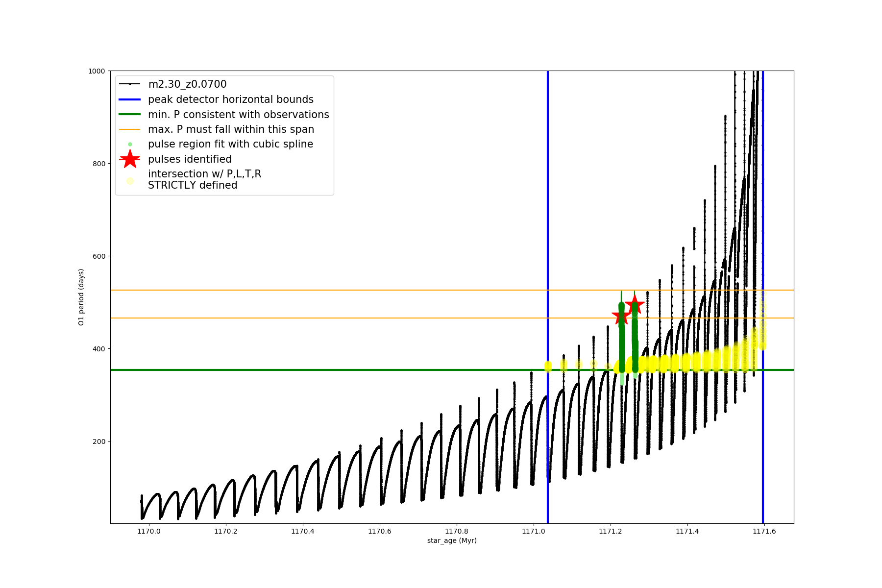The image size is (882, 588).
Task: Click the light green dot in the legend
Action: pyautogui.click(x=130, y=144)
